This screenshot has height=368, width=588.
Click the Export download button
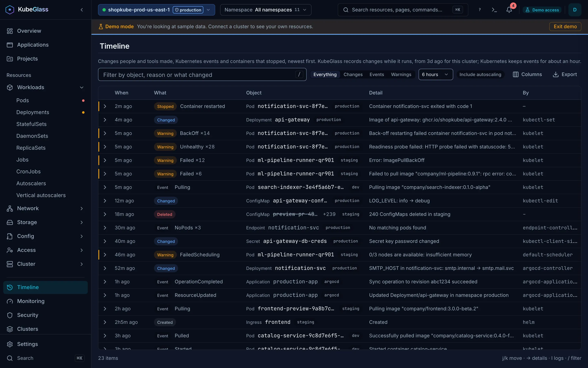click(x=565, y=74)
